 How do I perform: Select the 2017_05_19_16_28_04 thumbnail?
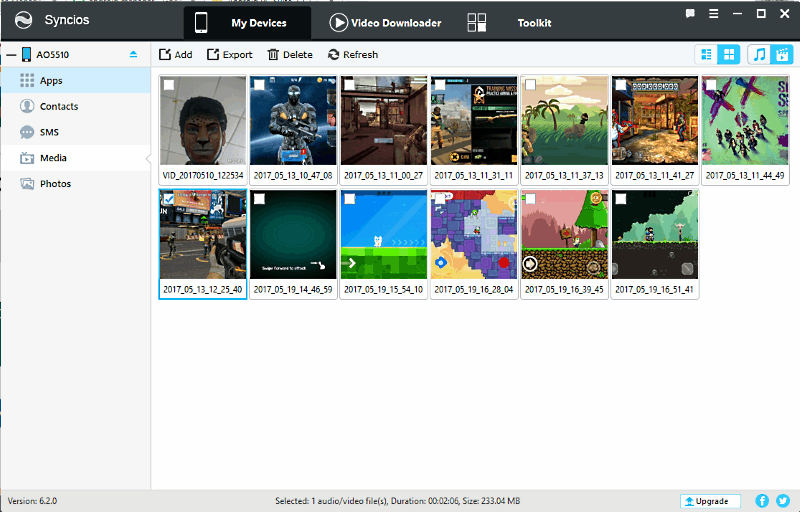tap(474, 235)
